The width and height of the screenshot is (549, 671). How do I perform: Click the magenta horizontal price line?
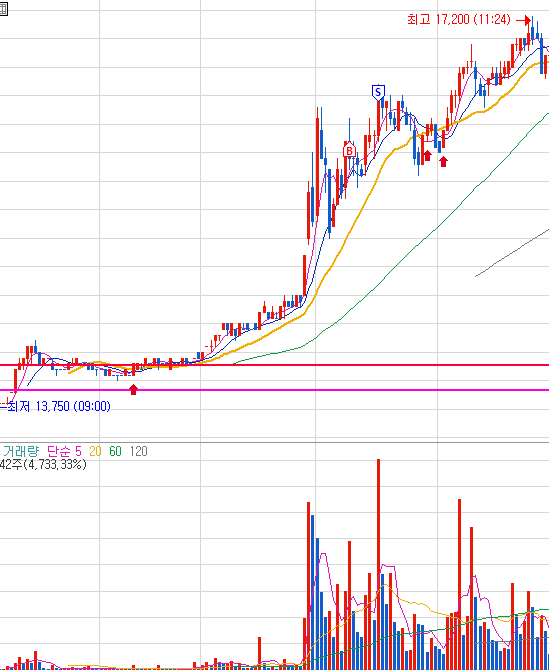pos(274,390)
